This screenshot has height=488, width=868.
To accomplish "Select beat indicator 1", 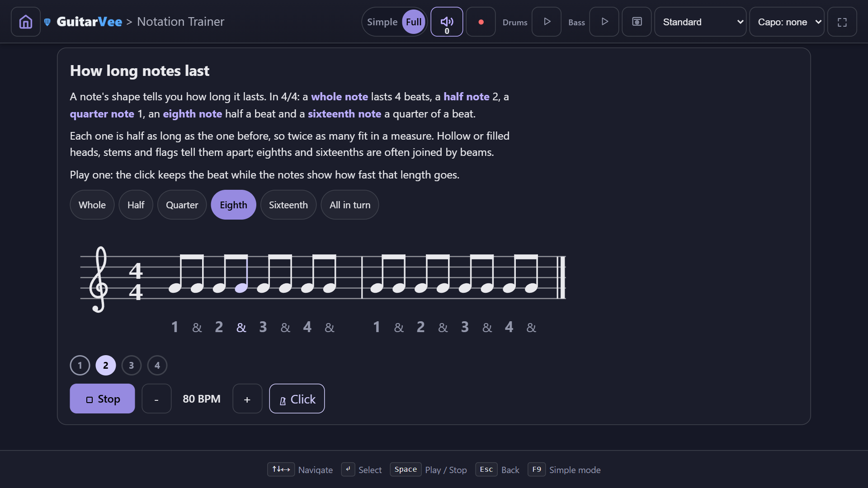I will 80,365.
